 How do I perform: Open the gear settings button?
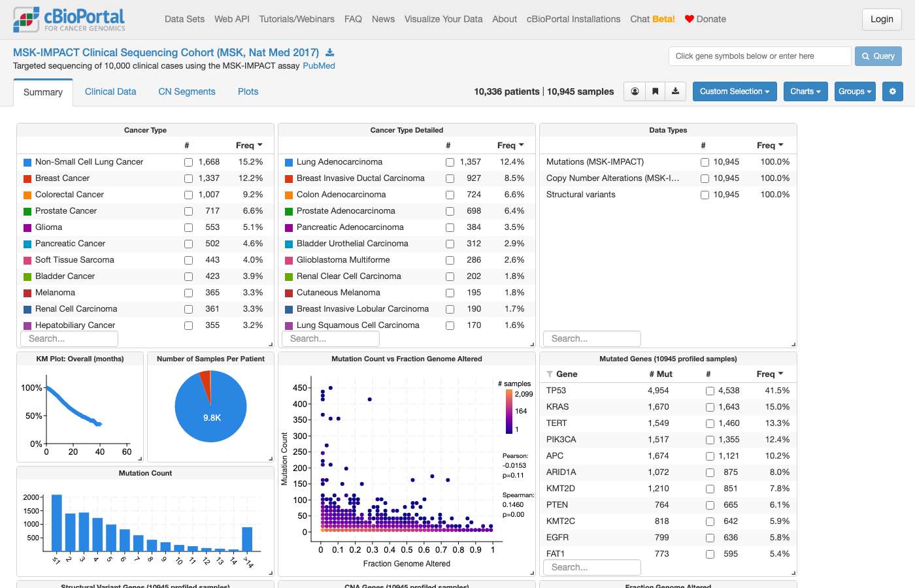(x=893, y=91)
